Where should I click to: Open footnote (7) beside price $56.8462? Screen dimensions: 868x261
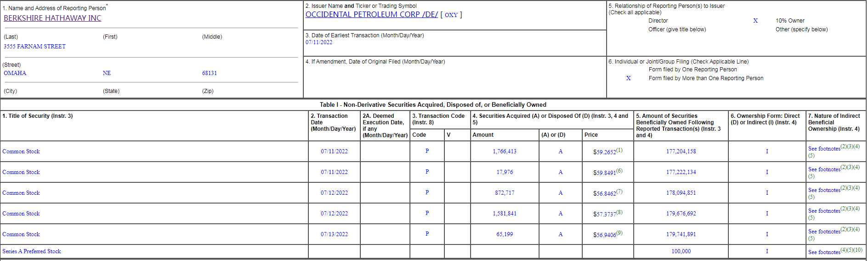pos(619,191)
